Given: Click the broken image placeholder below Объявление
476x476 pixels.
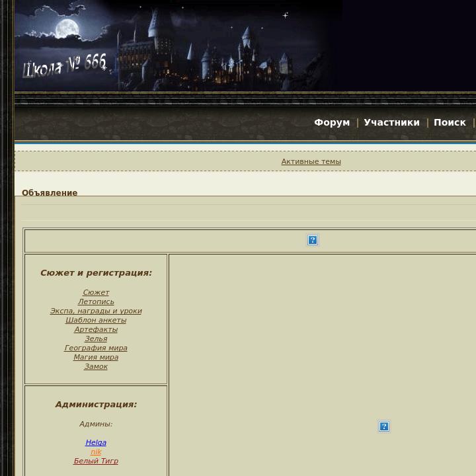Looking at the screenshot, I should click(312, 240).
